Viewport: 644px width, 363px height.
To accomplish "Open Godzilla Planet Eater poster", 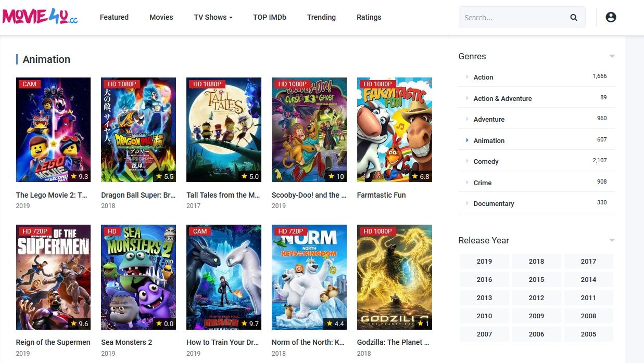I will (395, 277).
